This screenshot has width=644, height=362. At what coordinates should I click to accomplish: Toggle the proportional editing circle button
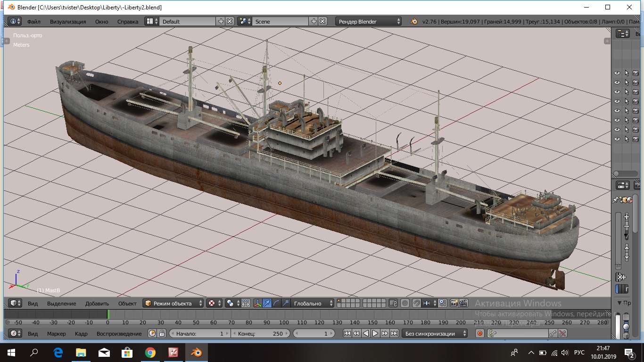[x=405, y=303]
